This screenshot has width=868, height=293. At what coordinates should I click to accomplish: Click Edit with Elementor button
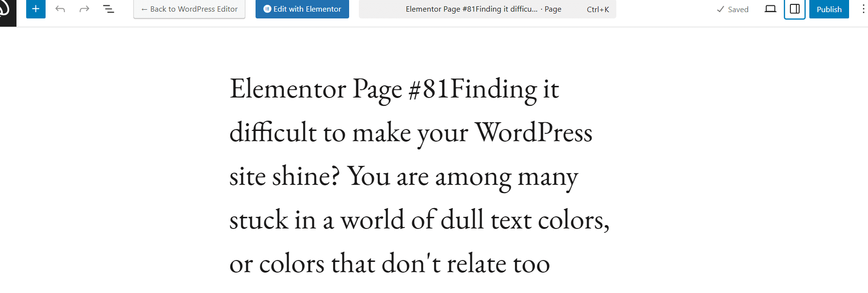(302, 9)
